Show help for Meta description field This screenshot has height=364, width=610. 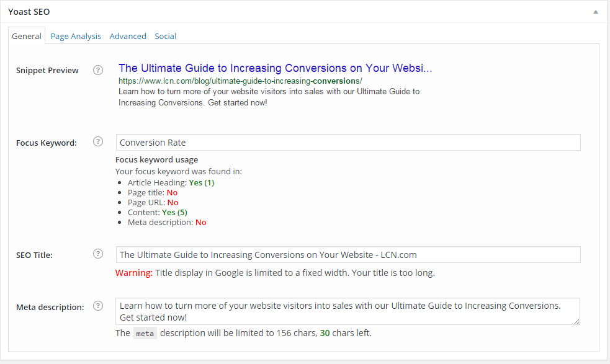[x=98, y=306]
